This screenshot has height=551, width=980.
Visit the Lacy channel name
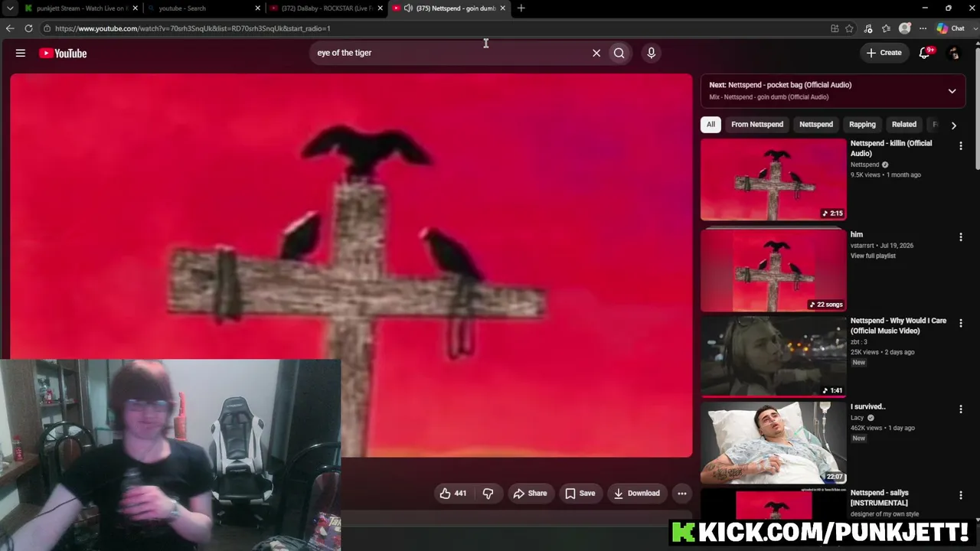click(x=857, y=418)
